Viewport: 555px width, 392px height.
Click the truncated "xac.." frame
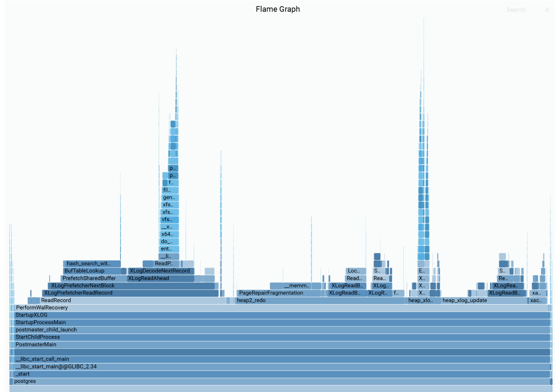pos(538,300)
